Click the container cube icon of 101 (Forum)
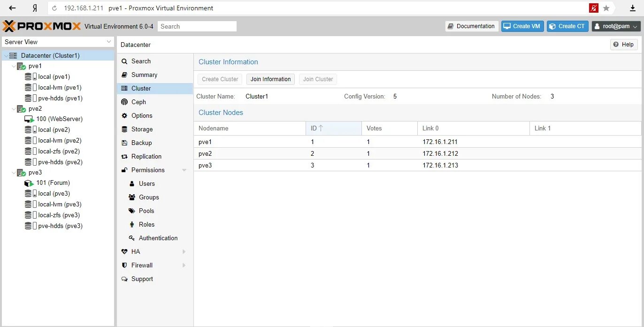Image resolution: width=644 pixels, height=327 pixels. click(29, 183)
